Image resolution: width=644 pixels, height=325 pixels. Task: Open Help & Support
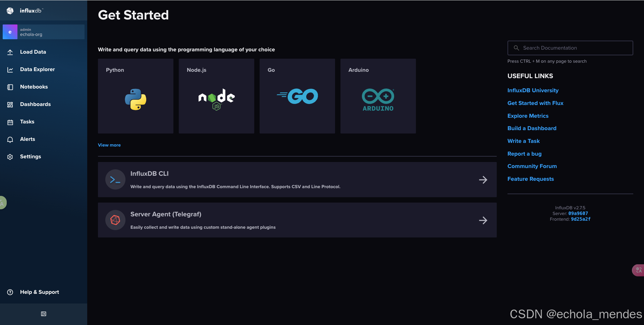pos(40,292)
